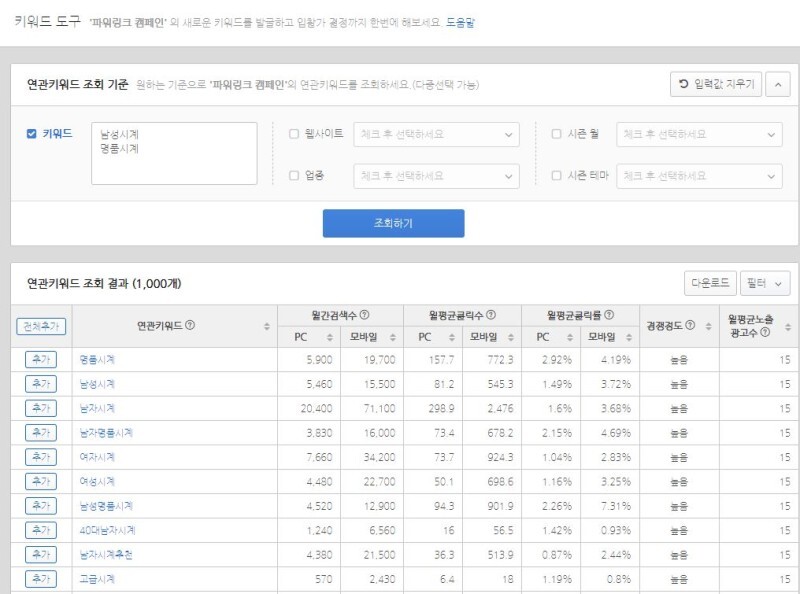
Task: Open the 필터 dropdown
Action: [764, 283]
